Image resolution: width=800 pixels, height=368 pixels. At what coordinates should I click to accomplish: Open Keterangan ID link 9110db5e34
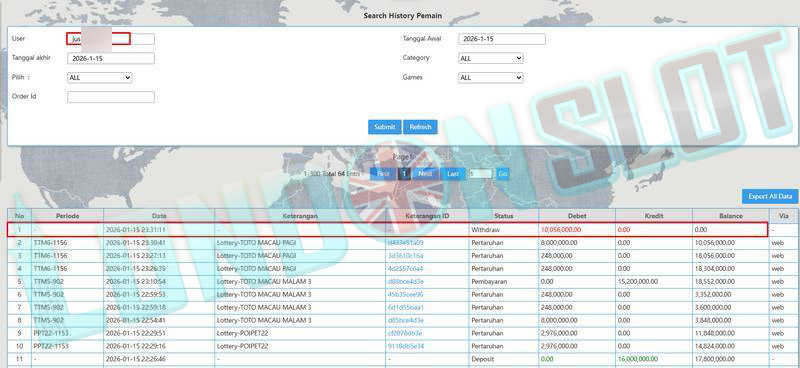pos(406,346)
